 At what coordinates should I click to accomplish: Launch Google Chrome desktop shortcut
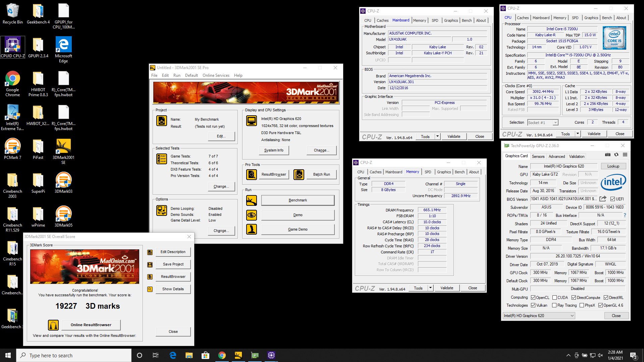point(13,84)
